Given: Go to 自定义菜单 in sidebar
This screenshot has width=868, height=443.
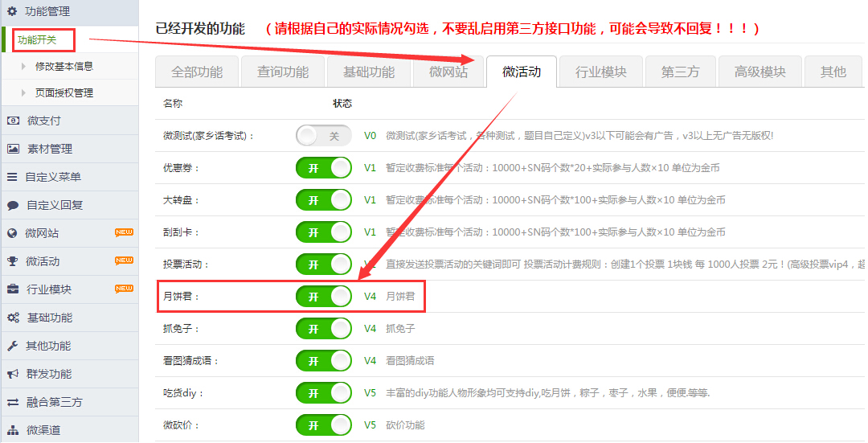Looking at the screenshot, I should point(52,177).
